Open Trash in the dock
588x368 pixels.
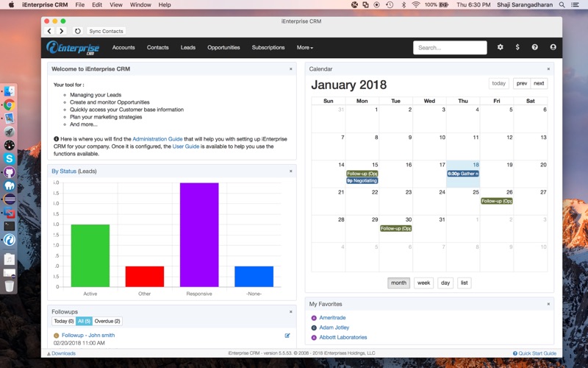(x=10, y=286)
